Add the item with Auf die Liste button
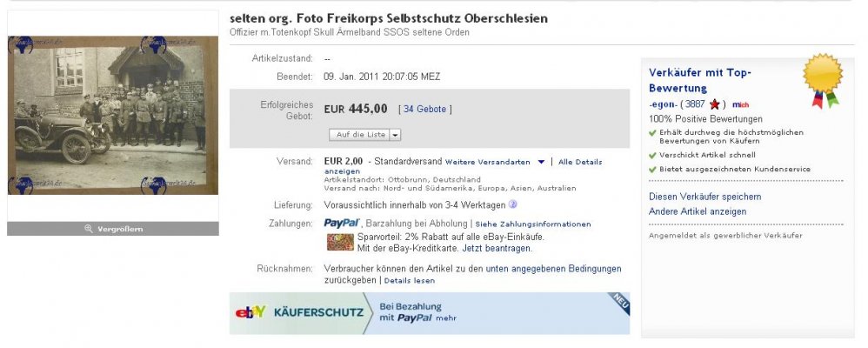Viewport: 868px width, 348px height. pos(360,135)
